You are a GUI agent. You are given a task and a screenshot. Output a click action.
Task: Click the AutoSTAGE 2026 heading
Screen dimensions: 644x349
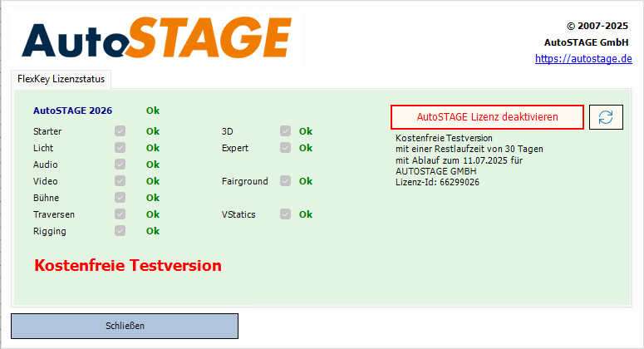[x=72, y=111]
